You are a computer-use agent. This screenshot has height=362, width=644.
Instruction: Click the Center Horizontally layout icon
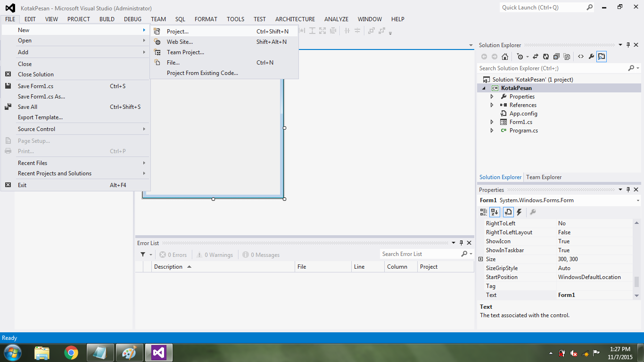point(347,31)
